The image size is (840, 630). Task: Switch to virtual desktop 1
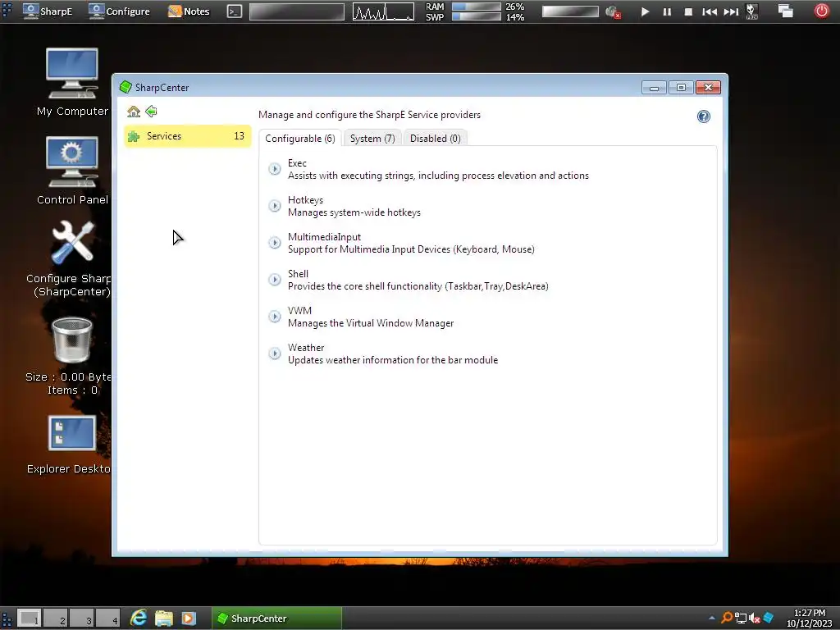(x=30, y=619)
